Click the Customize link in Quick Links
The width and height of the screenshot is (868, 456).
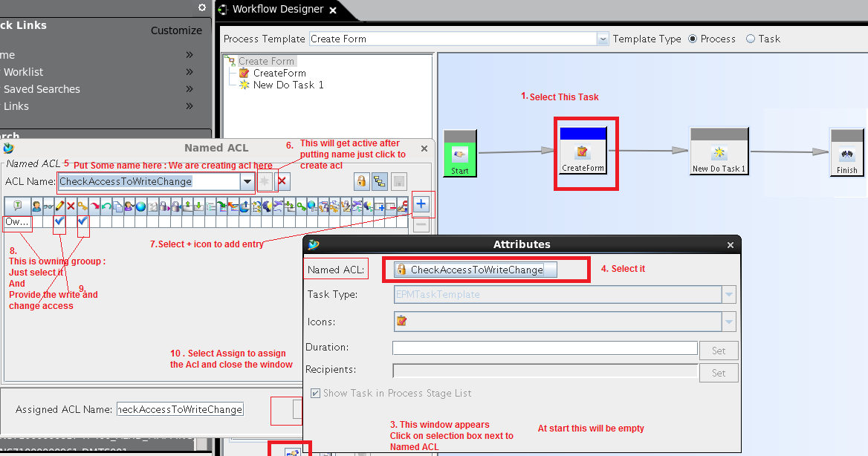coord(176,30)
